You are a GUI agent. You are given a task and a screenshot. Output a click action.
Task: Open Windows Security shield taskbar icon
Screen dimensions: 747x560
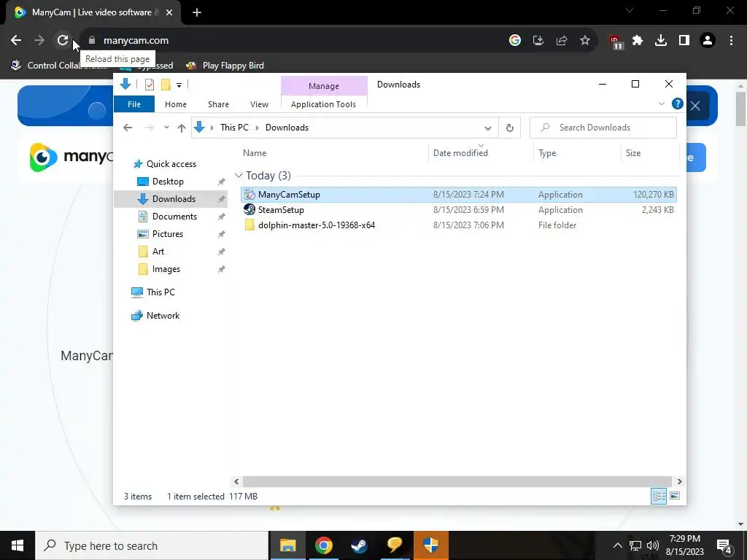click(430, 545)
